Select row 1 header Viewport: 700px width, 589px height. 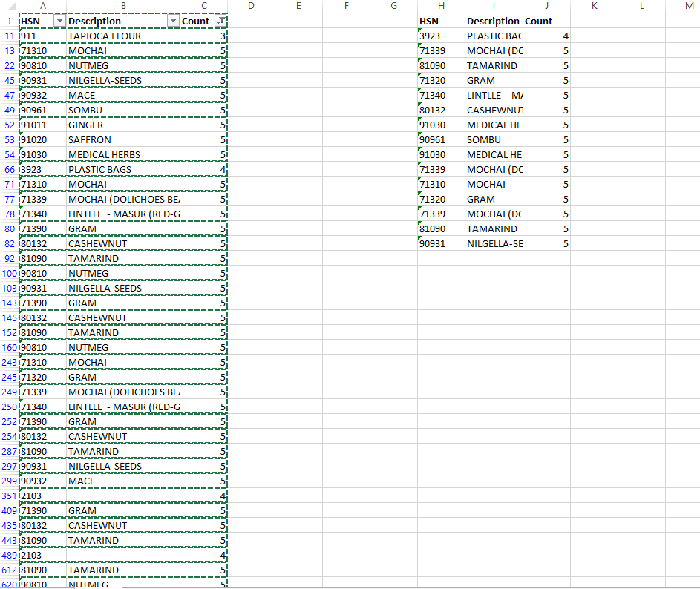[x=10, y=21]
